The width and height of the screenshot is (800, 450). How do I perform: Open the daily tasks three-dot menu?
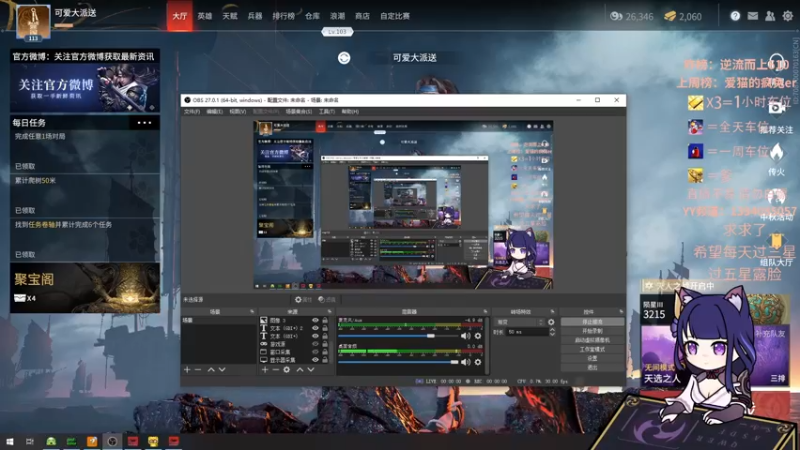[x=144, y=123]
